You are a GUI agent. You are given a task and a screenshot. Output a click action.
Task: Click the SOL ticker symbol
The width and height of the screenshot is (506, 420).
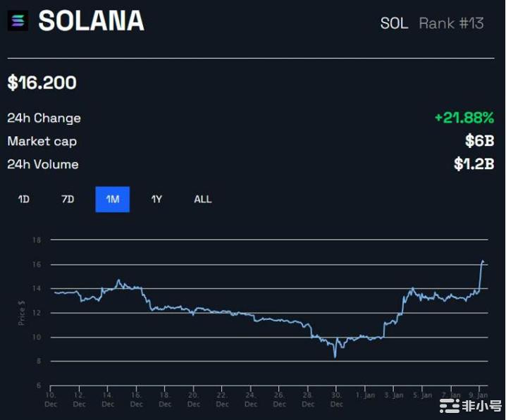(x=394, y=23)
